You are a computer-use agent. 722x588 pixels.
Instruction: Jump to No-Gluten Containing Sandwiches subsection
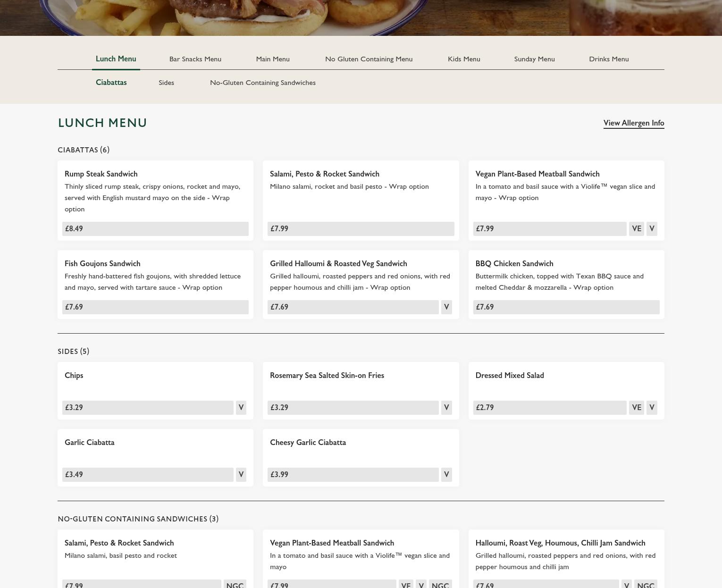pyautogui.click(x=262, y=83)
